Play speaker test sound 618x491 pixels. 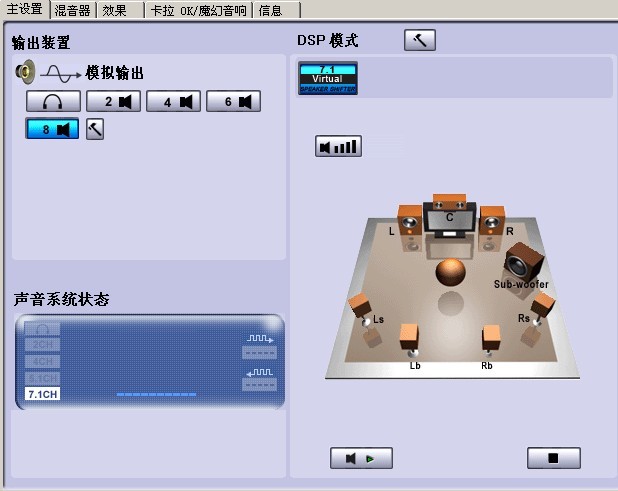coord(361,458)
